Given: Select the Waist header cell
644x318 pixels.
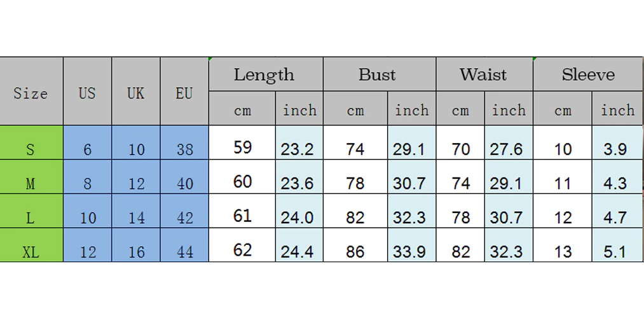Looking at the screenshot, I should click(x=484, y=75).
